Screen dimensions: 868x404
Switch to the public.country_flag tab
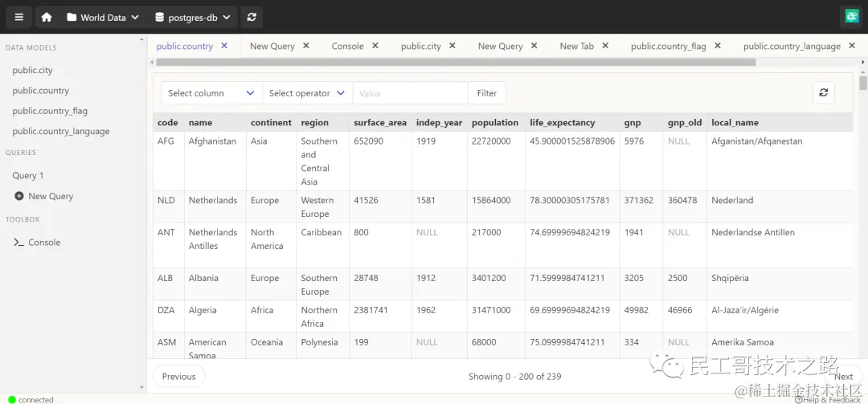pos(668,46)
